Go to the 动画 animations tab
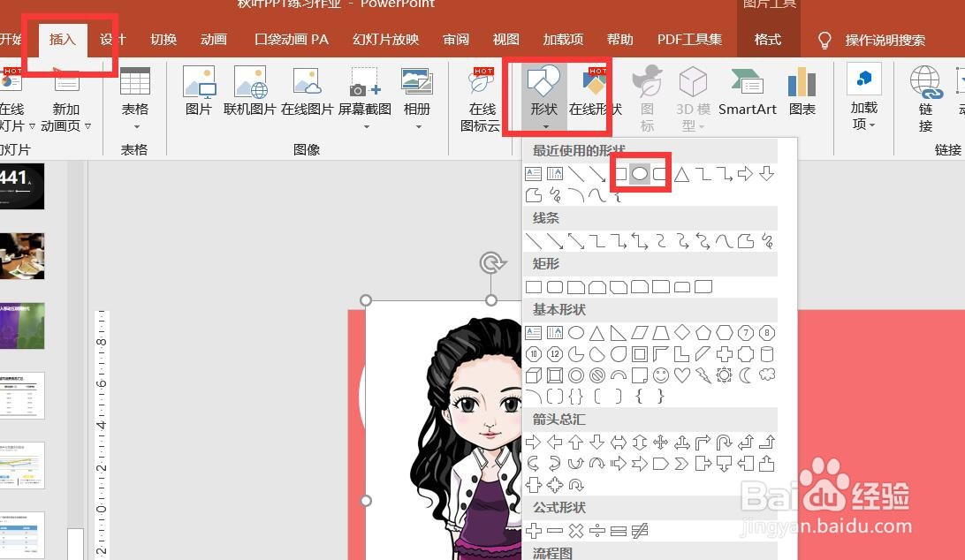This screenshot has height=560, width=965. (214, 40)
